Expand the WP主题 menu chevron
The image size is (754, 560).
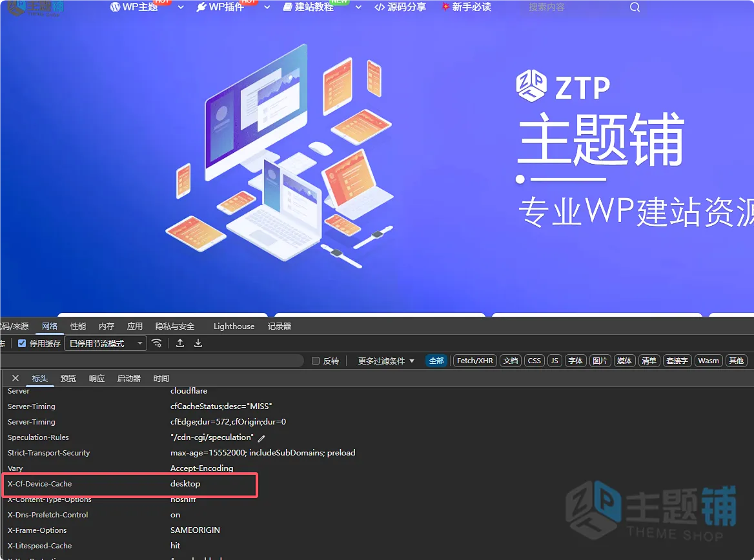click(181, 7)
